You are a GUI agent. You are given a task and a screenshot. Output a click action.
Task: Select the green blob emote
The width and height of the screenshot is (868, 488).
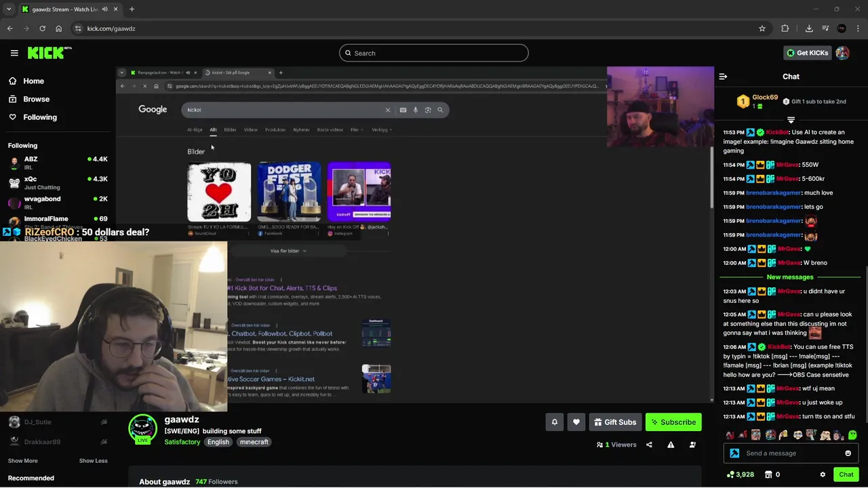[x=852, y=435]
